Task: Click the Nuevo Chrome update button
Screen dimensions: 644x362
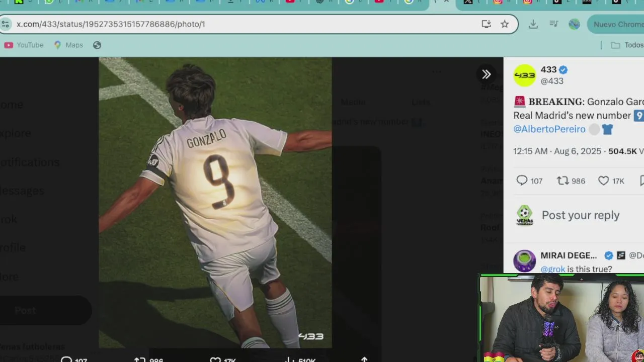Action: point(616,24)
